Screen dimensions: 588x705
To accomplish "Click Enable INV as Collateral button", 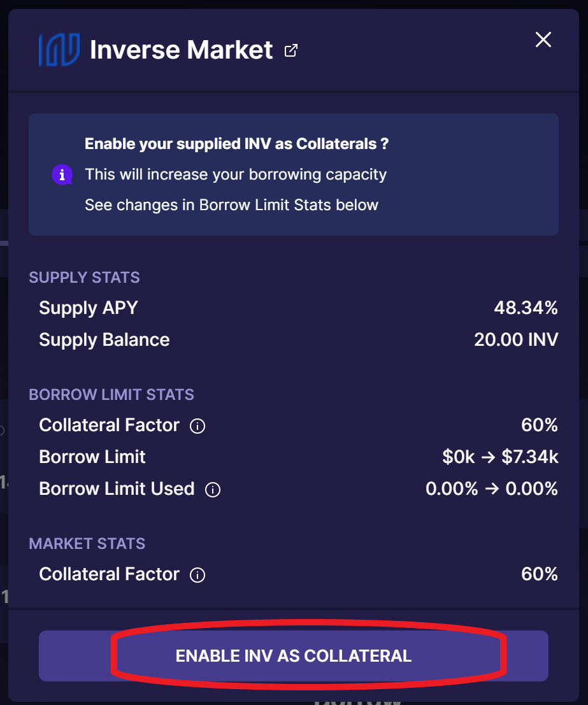I will [293, 655].
